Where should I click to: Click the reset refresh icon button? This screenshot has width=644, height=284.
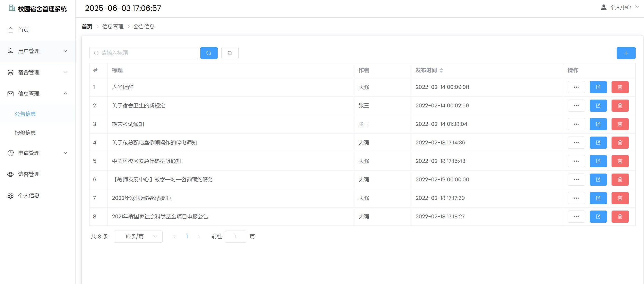(230, 53)
